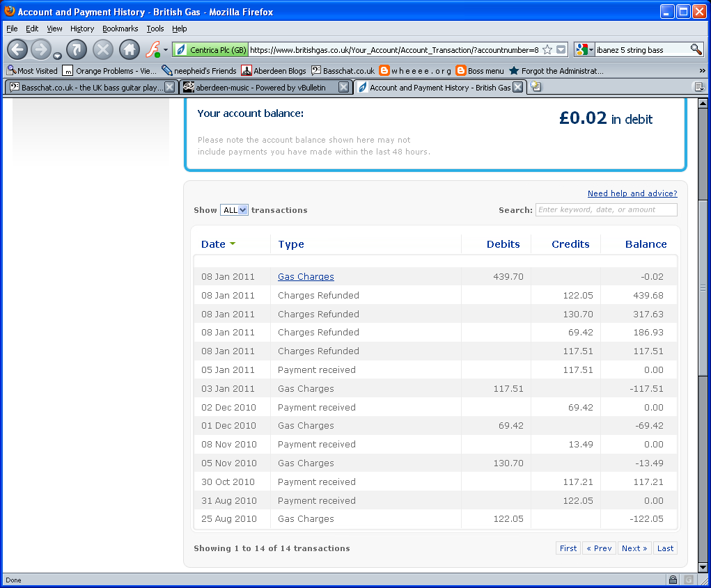Open the Aberdeen Blogs bookmark
Image resolution: width=711 pixels, height=588 pixels.
(274, 71)
